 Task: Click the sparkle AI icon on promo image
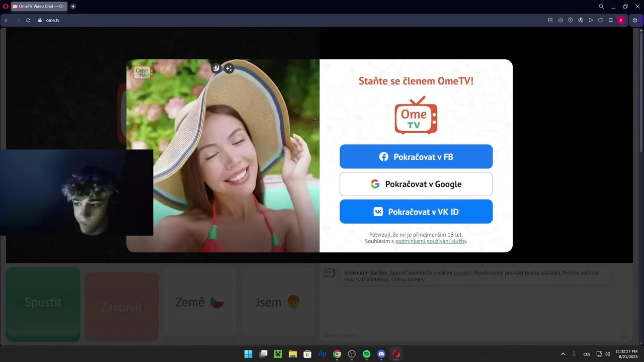[x=229, y=68]
